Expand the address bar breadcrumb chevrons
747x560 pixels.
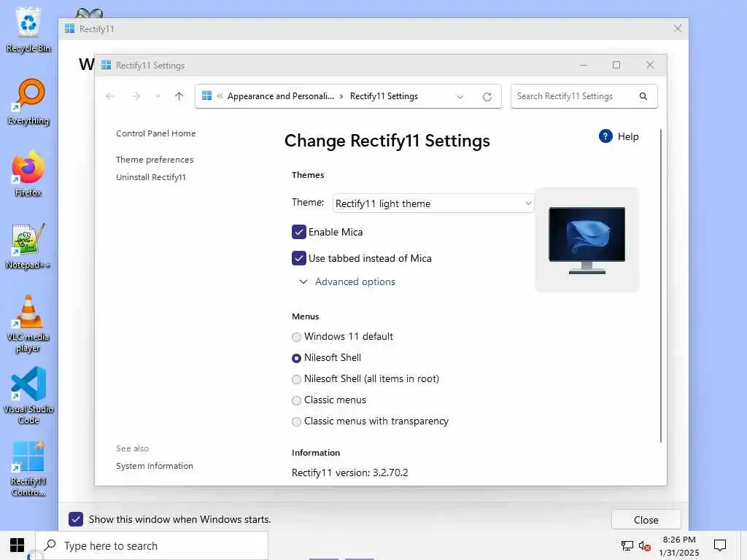point(220,96)
